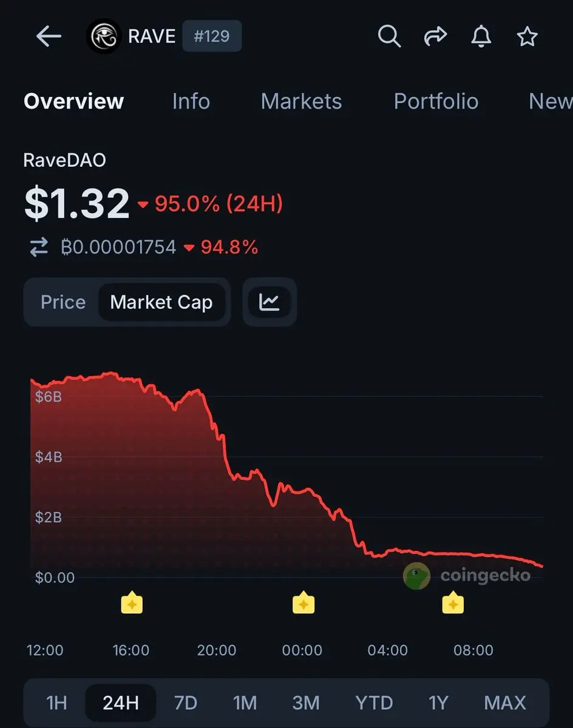Open price alert bell icon
Viewport: 573px width, 728px height.
tap(481, 37)
